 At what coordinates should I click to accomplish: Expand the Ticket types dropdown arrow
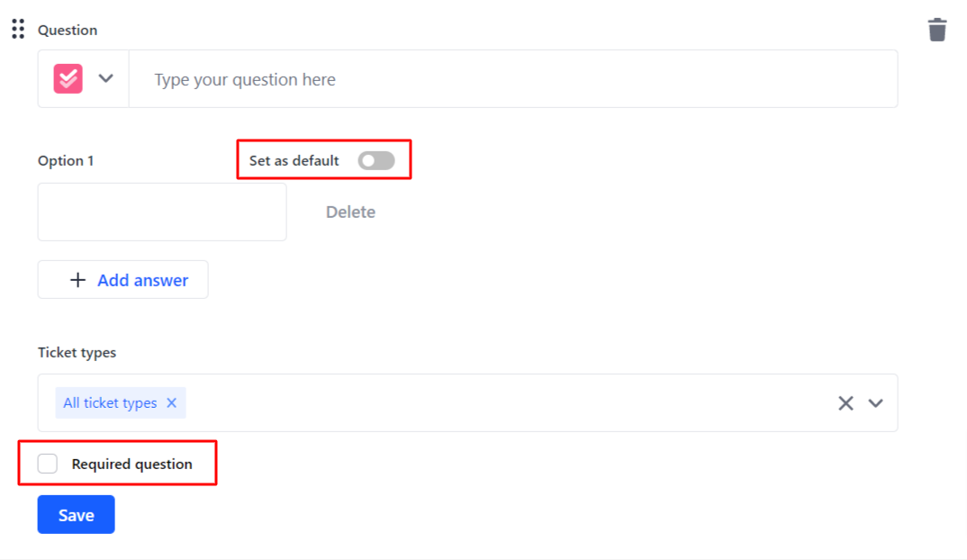876,402
